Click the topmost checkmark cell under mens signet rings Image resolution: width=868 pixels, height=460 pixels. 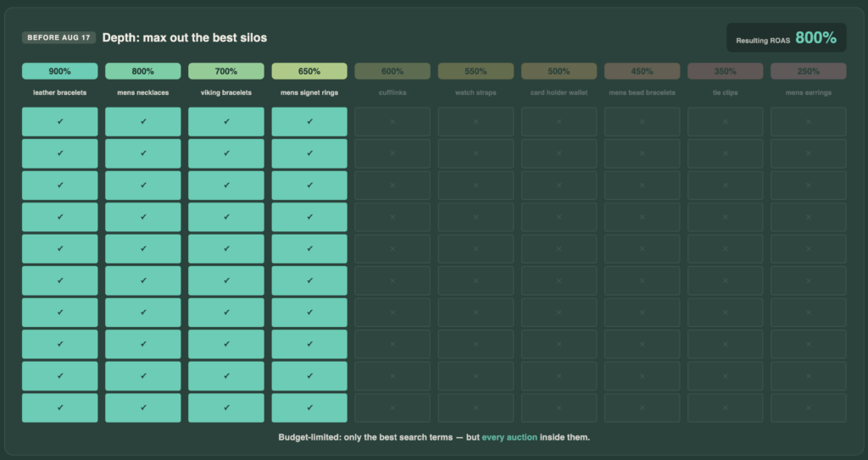[x=309, y=122]
